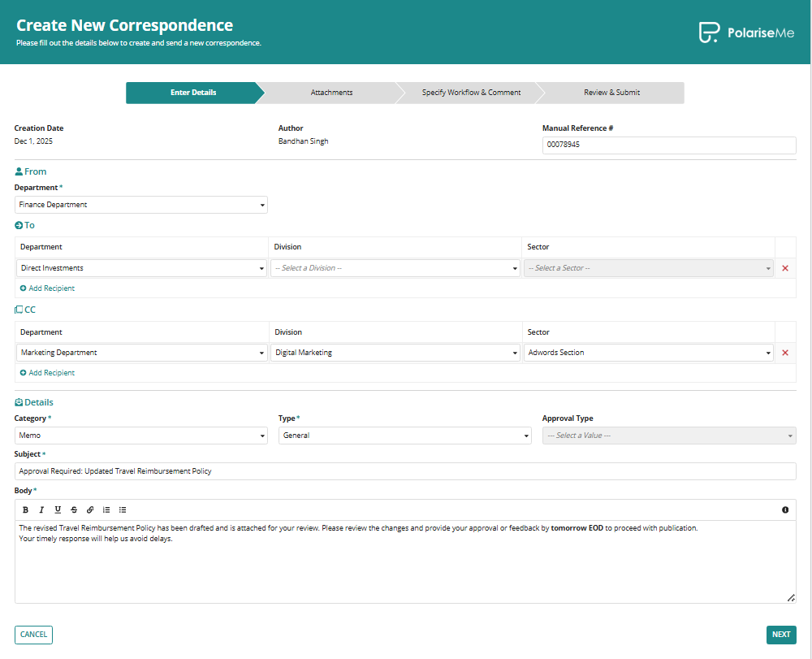Insert numbered list in body editor
The height and width of the screenshot is (659, 812).
(106, 510)
